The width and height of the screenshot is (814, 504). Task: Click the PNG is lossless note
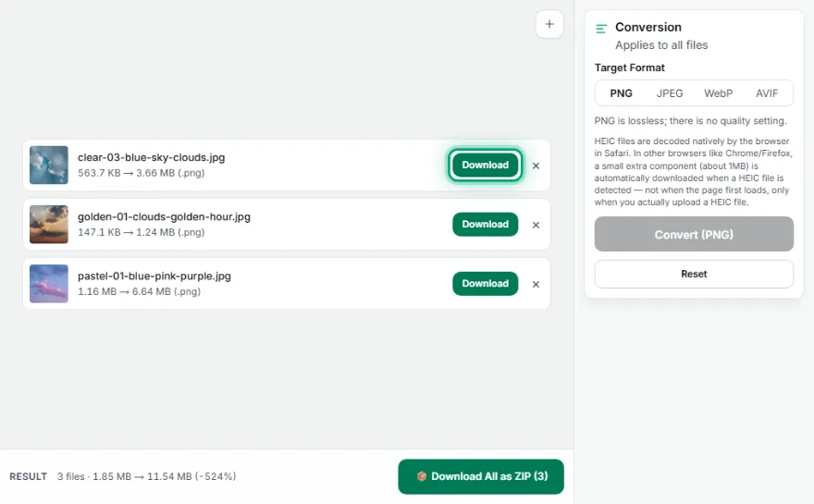pos(690,121)
